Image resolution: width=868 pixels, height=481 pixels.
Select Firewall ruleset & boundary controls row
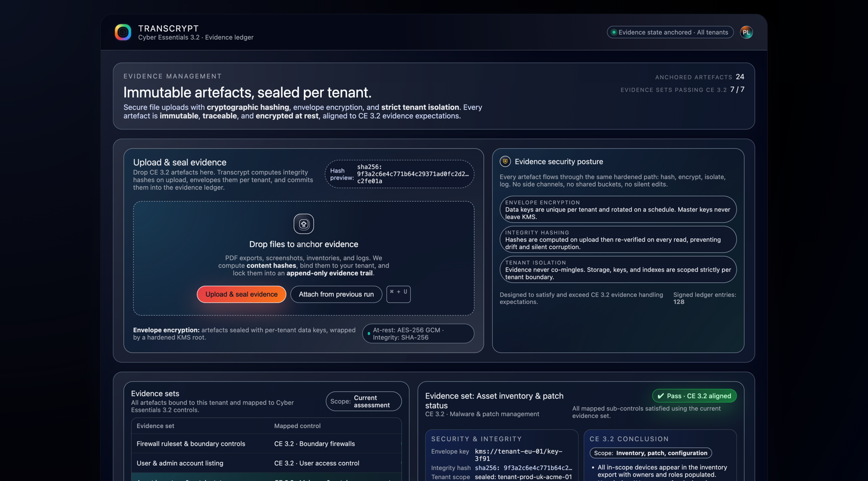tap(266, 444)
